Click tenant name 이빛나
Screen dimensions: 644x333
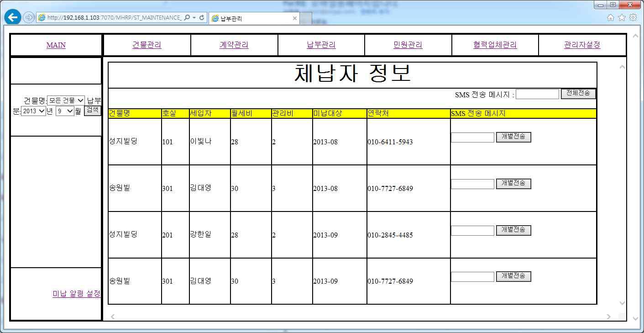[x=200, y=142]
